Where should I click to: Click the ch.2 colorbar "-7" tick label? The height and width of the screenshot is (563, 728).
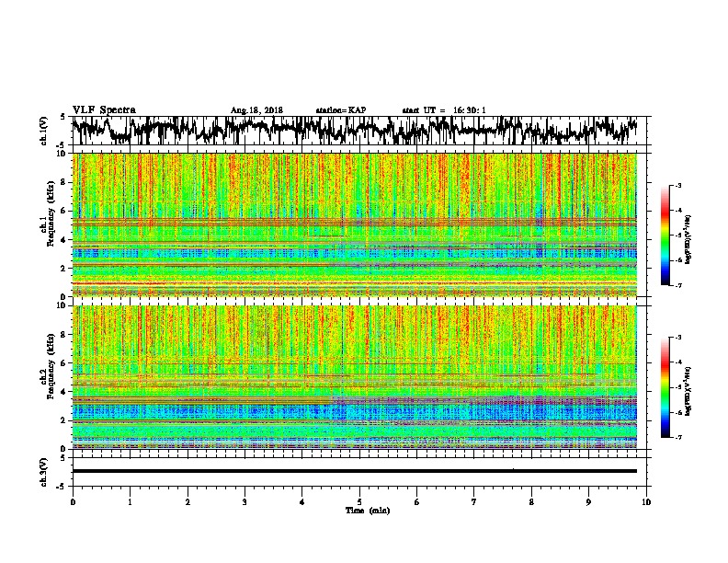(678, 437)
